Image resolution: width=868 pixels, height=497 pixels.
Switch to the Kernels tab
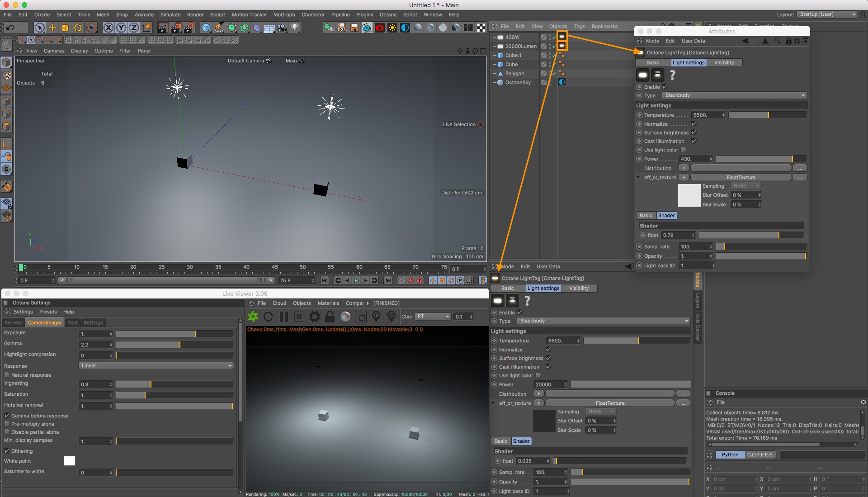click(x=13, y=322)
